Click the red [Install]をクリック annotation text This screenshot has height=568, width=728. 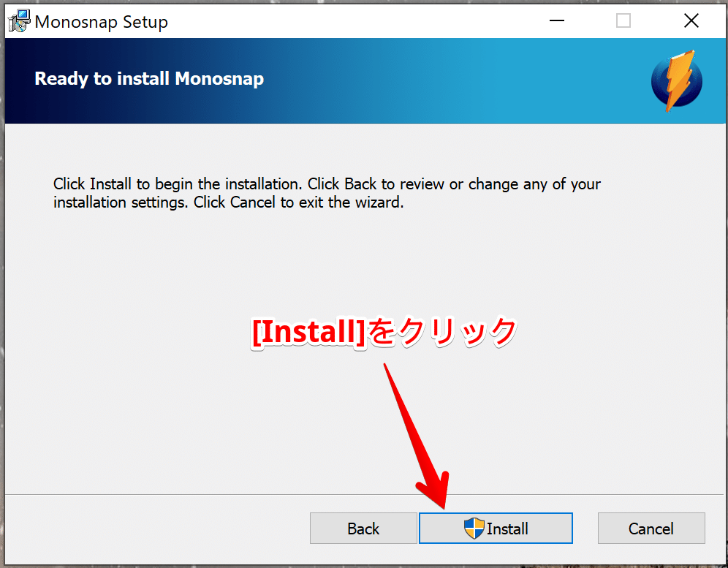point(384,332)
